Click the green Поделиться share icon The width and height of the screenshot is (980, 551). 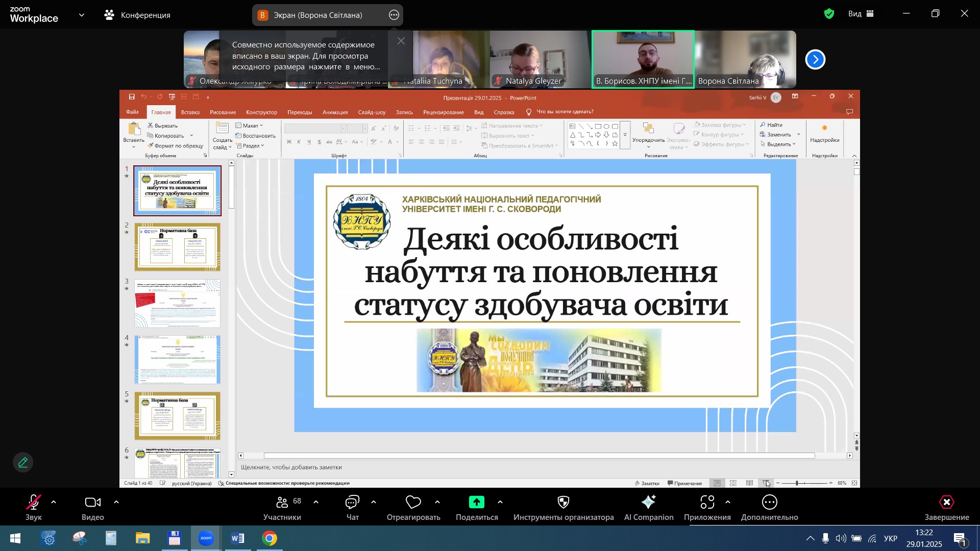pos(477,503)
